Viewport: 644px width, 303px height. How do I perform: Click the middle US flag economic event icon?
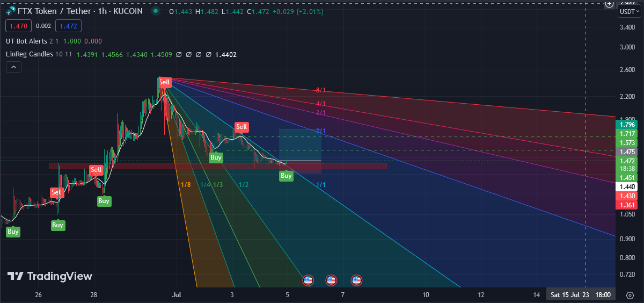pyautogui.click(x=331, y=280)
